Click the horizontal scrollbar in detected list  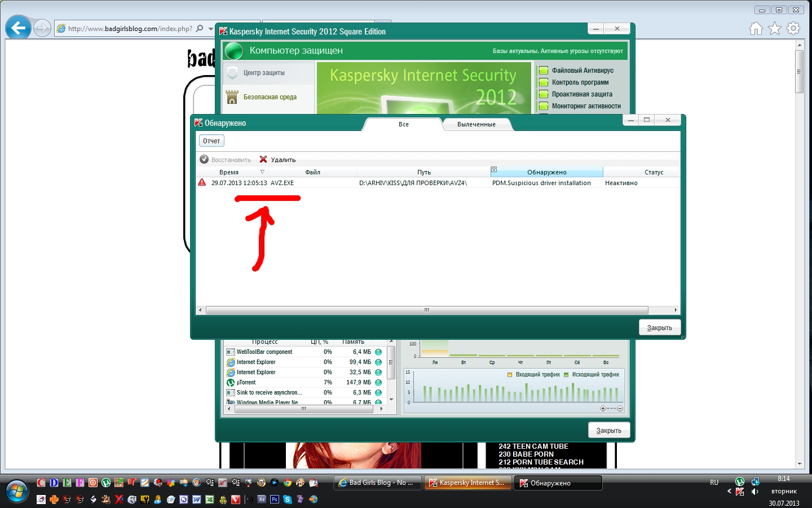[x=427, y=310]
